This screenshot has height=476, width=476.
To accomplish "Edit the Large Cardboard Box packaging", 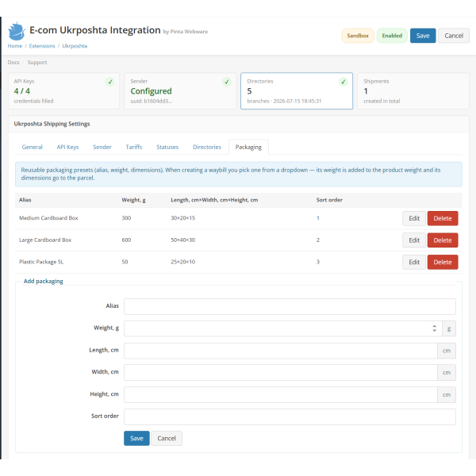I will point(414,240).
